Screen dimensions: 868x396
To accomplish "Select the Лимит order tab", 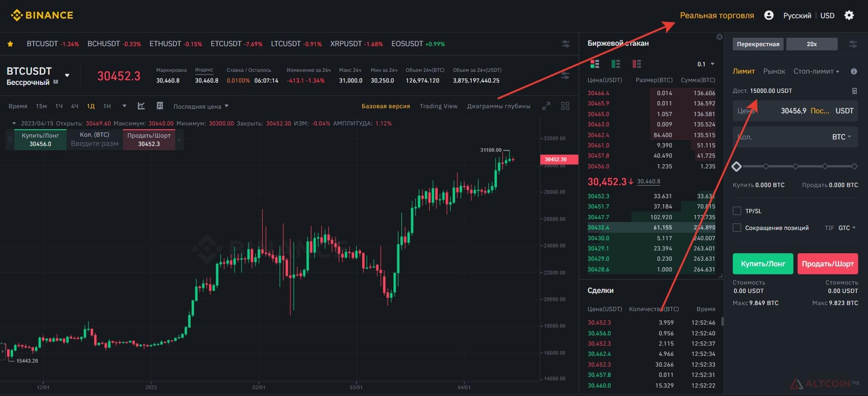I will [744, 71].
